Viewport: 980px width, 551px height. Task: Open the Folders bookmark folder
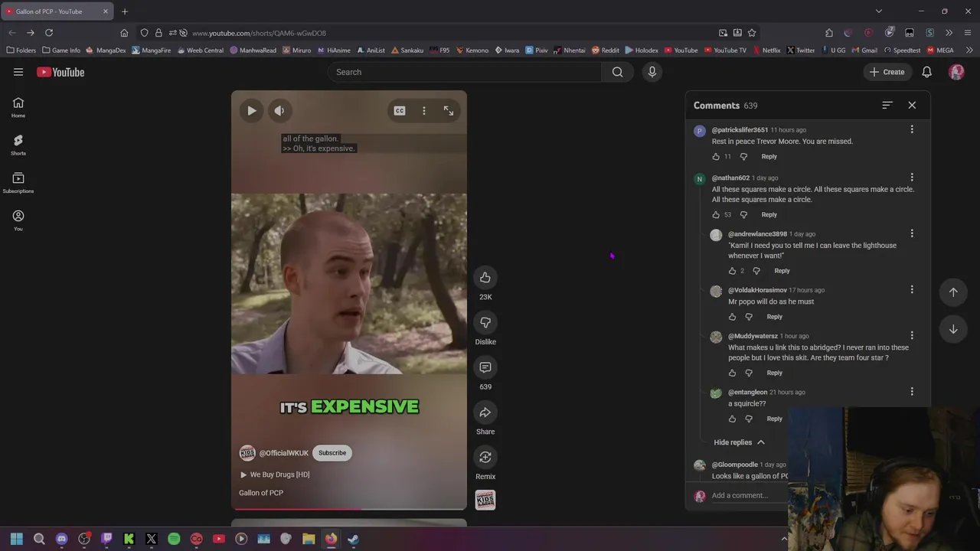coord(21,51)
